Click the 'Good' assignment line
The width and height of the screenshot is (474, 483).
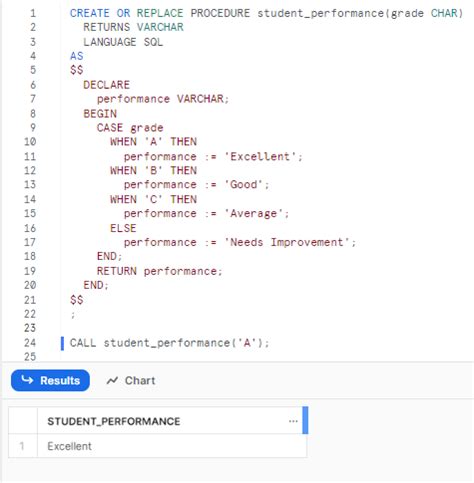(196, 184)
